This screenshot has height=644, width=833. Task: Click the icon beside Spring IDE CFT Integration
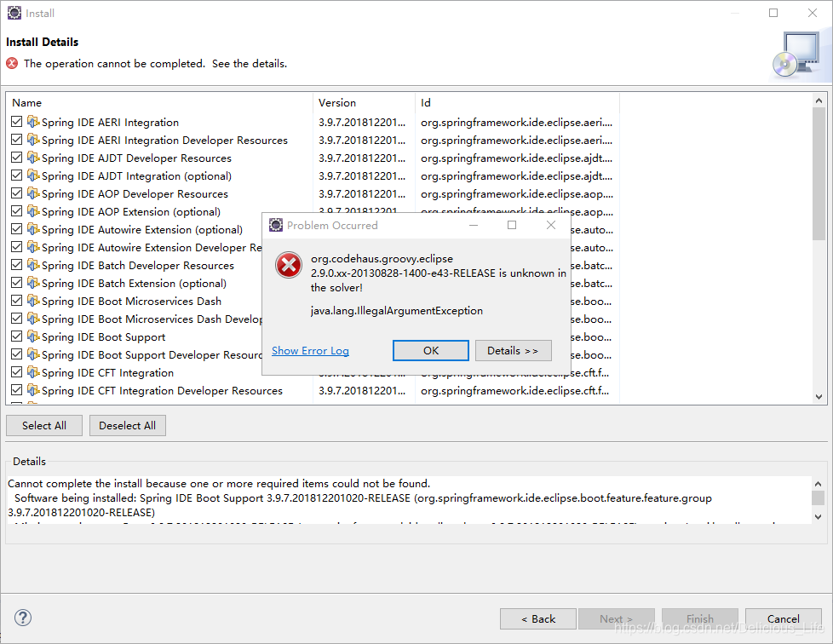33,372
